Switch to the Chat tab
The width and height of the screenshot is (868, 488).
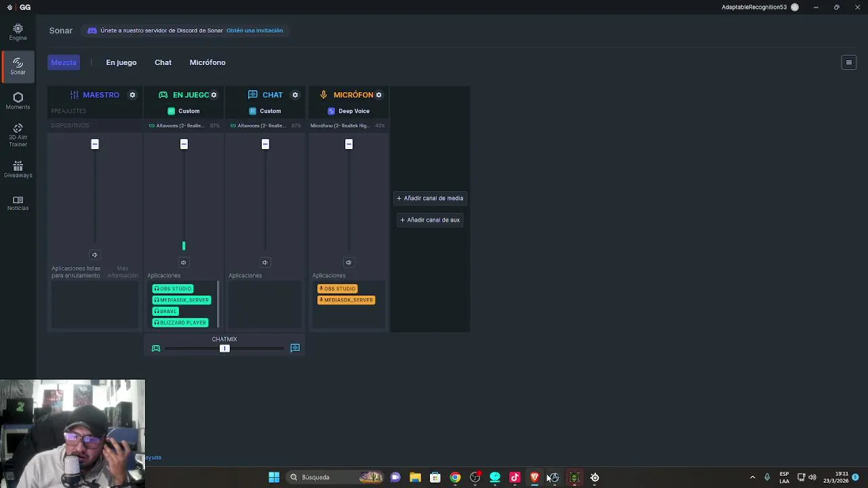[163, 62]
